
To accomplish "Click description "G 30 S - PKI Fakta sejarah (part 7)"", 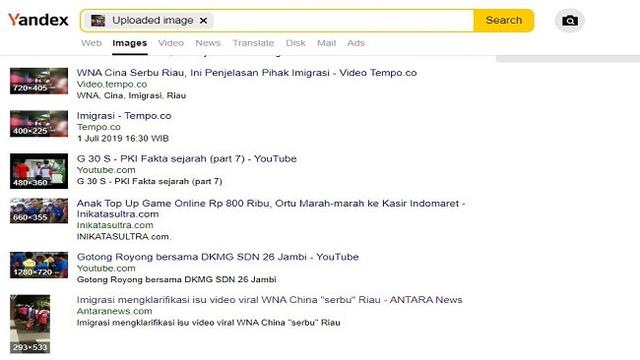I will coord(149,181).
